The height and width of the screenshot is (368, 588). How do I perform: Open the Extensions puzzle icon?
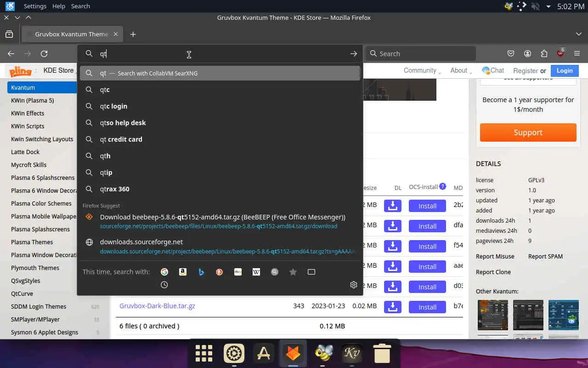pos(544,54)
